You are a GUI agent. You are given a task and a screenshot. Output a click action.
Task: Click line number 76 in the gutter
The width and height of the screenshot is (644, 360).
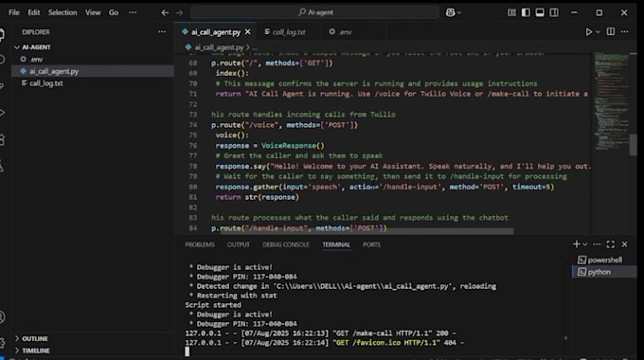click(192, 146)
